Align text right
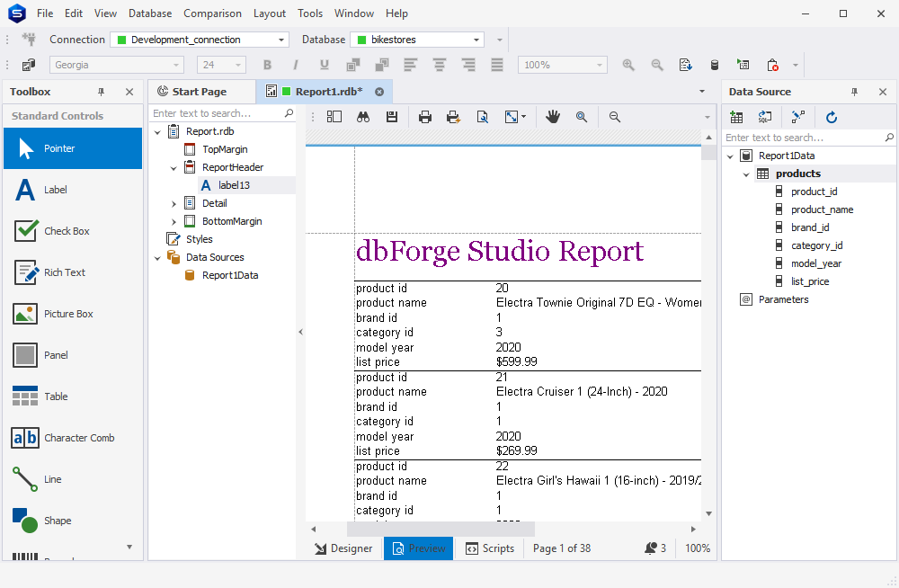899x588 pixels. pos(468,65)
